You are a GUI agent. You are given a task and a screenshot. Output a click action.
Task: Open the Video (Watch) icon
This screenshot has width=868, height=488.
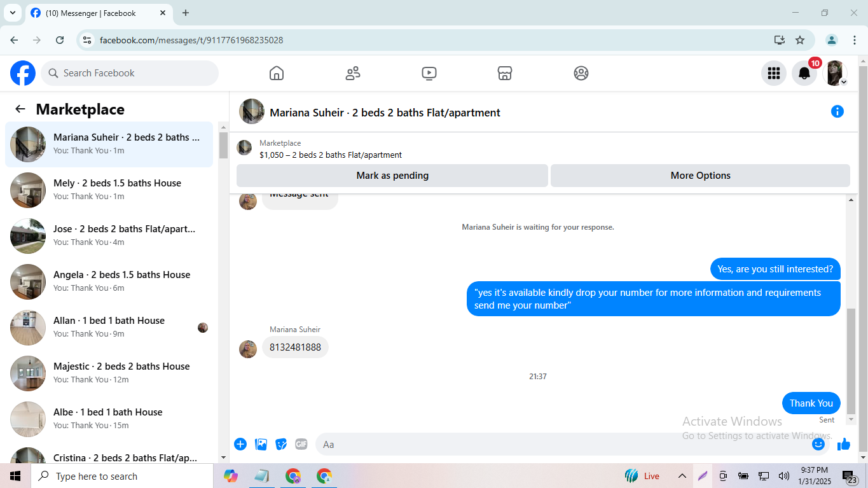pos(429,73)
